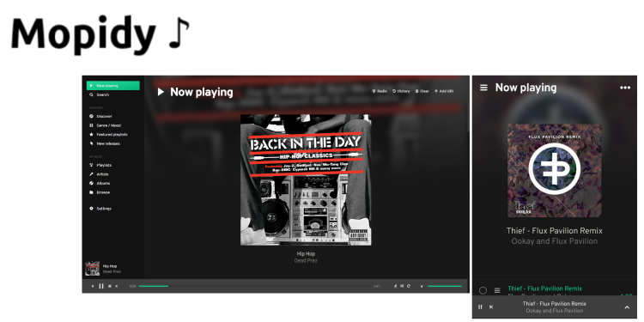This screenshot has width=644, height=322.
Task: Toggle the repeat icon in the player bar
Action: [x=409, y=286]
